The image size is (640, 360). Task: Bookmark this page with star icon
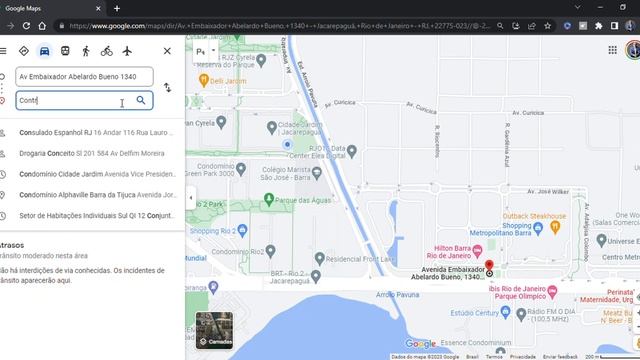548,26
